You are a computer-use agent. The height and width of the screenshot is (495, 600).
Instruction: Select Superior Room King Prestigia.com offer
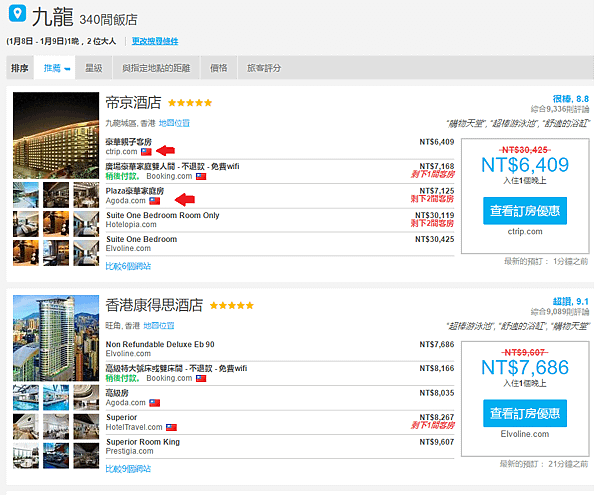(x=280, y=446)
